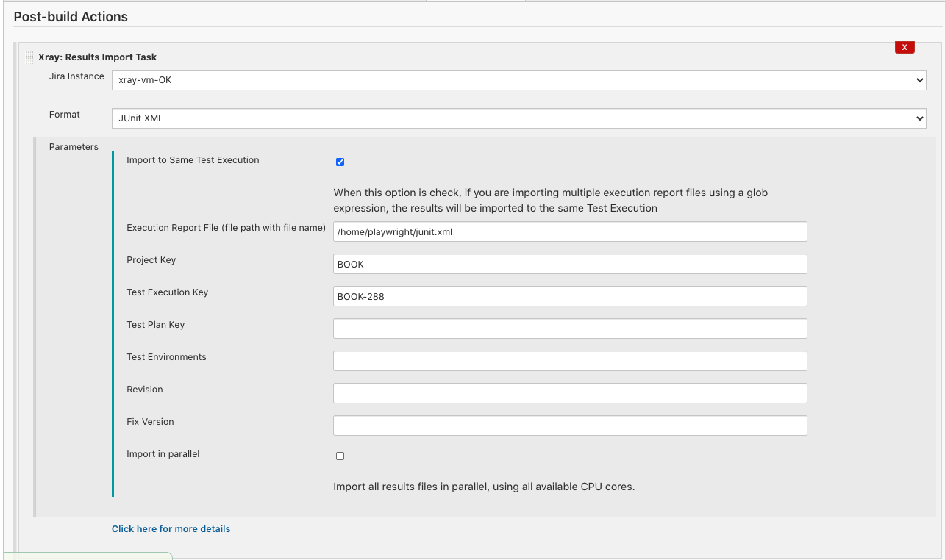Click the 'When this option is check' help text
The width and height of the screenshot is (945, 560).
pyautogui.click(x=551, y=201)
